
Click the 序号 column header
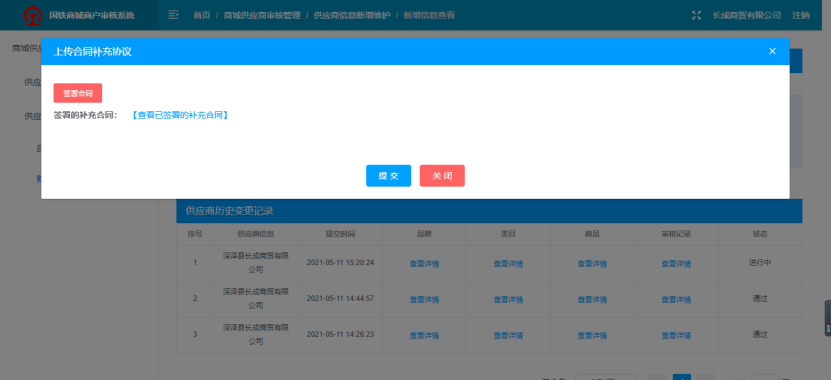point(195,234)
